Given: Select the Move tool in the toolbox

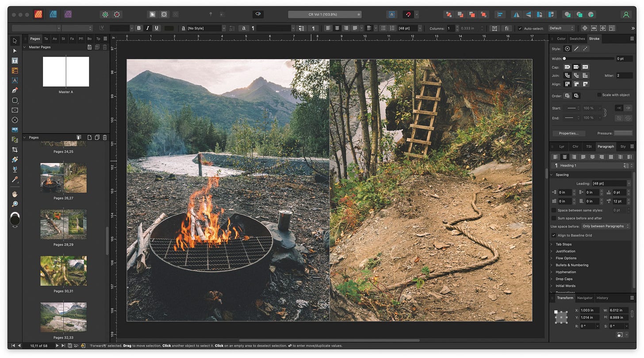Looking at the screenshot, I should tap(15, 41).
